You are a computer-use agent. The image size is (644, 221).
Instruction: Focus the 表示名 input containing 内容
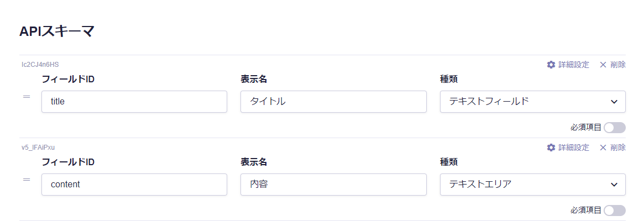(x=333, y=185)
